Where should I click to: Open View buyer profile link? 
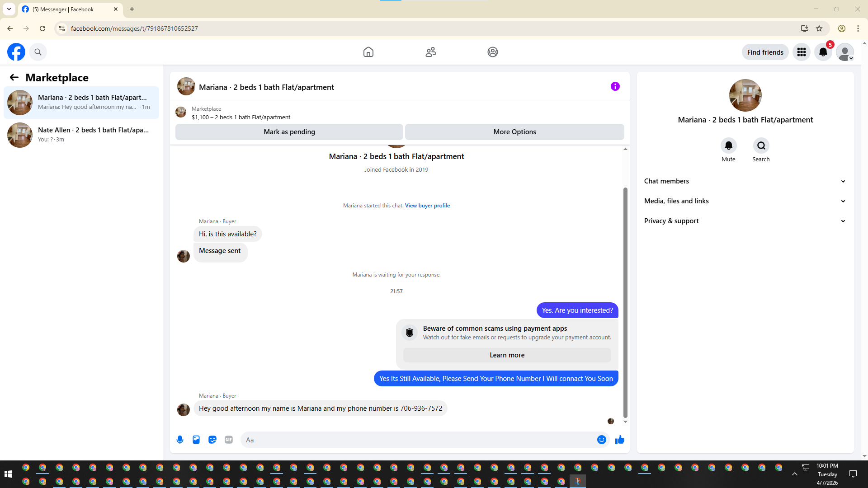(x=427, y=206)
